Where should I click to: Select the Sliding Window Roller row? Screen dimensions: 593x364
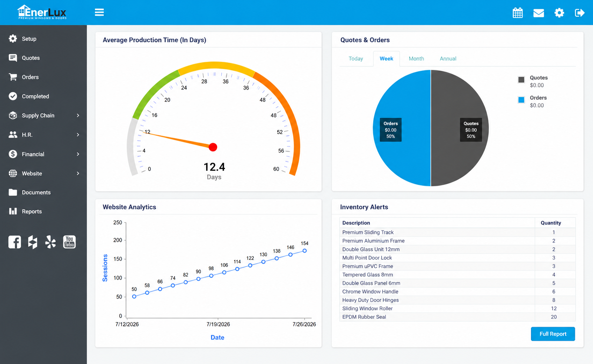(x=457, y=308)
